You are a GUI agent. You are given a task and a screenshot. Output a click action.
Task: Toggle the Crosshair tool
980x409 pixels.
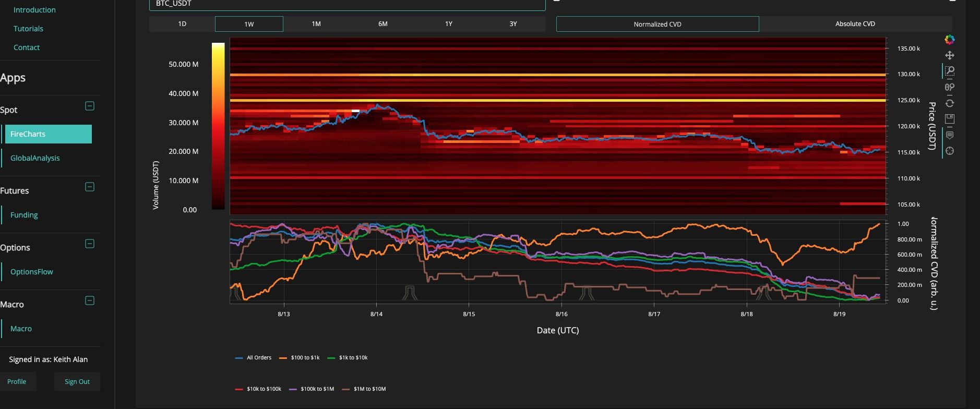tap(950, 151)
